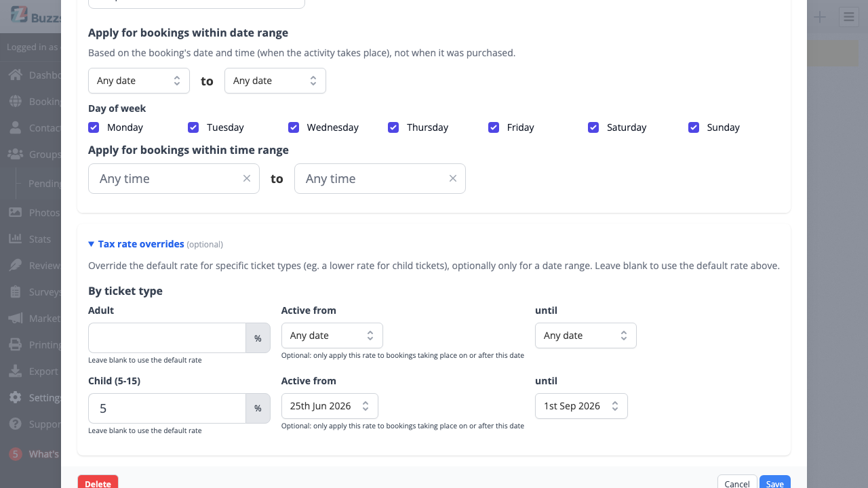Click the Support question mark icon
Image resolution: width=868 pixels, height=488 pixels.
[x=15, y=424]
